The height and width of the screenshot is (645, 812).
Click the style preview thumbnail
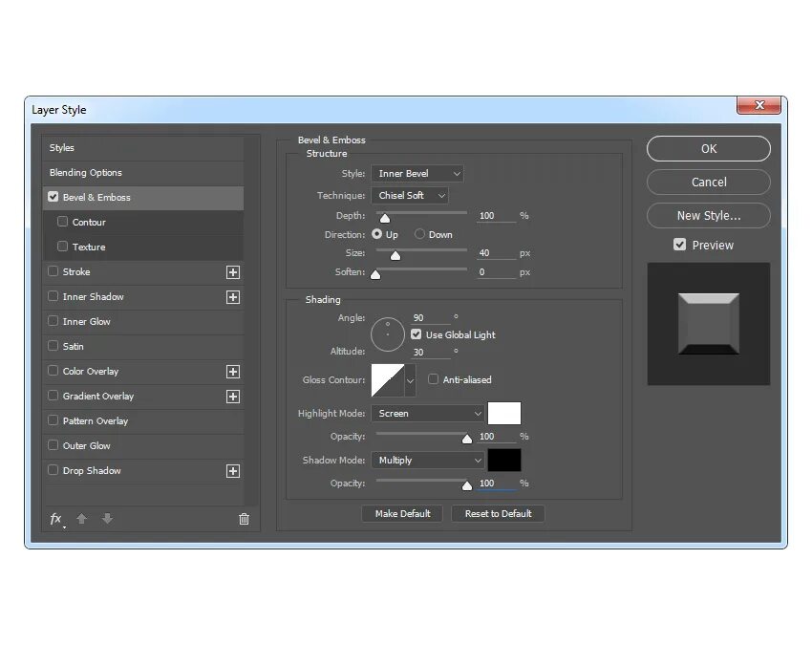coord(709,324)
